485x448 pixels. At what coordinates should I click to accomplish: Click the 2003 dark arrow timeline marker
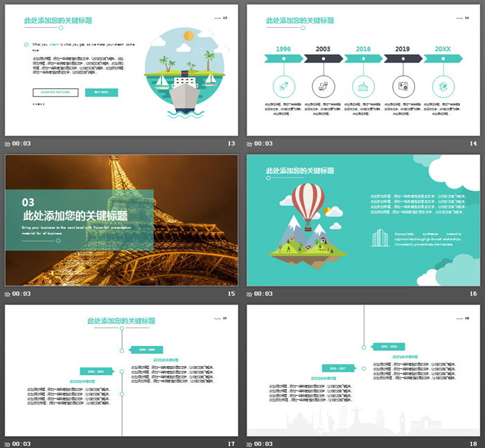point(323,58)
